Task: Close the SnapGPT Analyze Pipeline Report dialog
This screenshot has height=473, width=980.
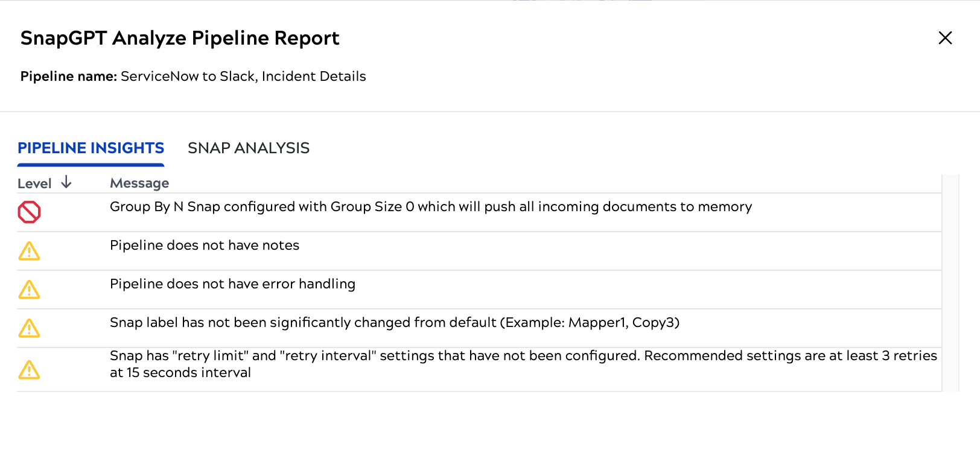Action: (945, 38)
